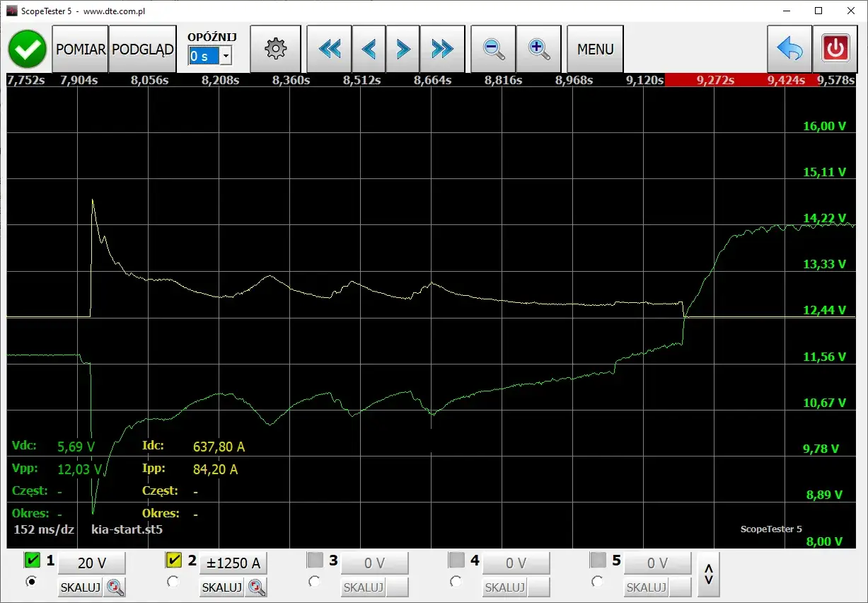This screenshot has height=603, width=868.
Task: Select channel 4 radio button
Action: click(x=456, y=581)
